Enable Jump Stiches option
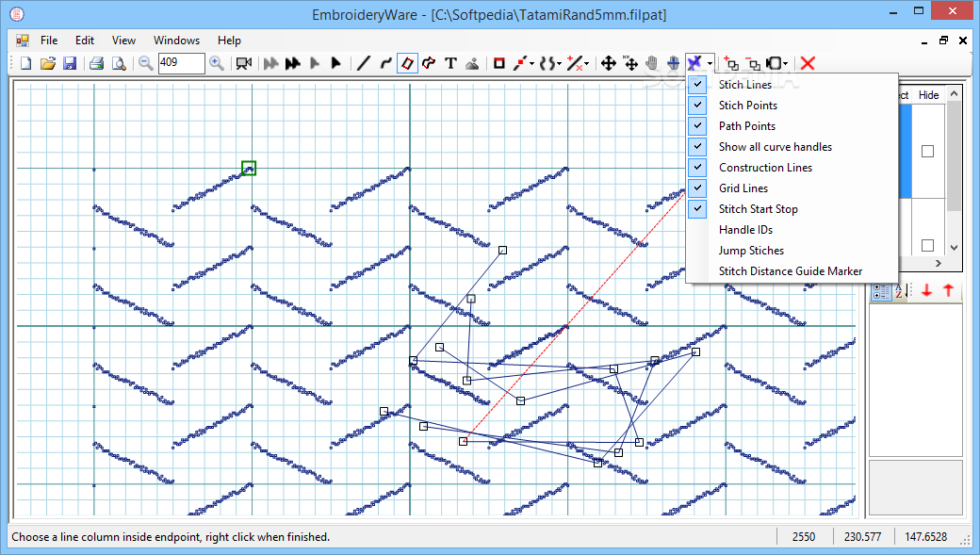The width and height of the screenshot is (980, 555). point(792,250)
